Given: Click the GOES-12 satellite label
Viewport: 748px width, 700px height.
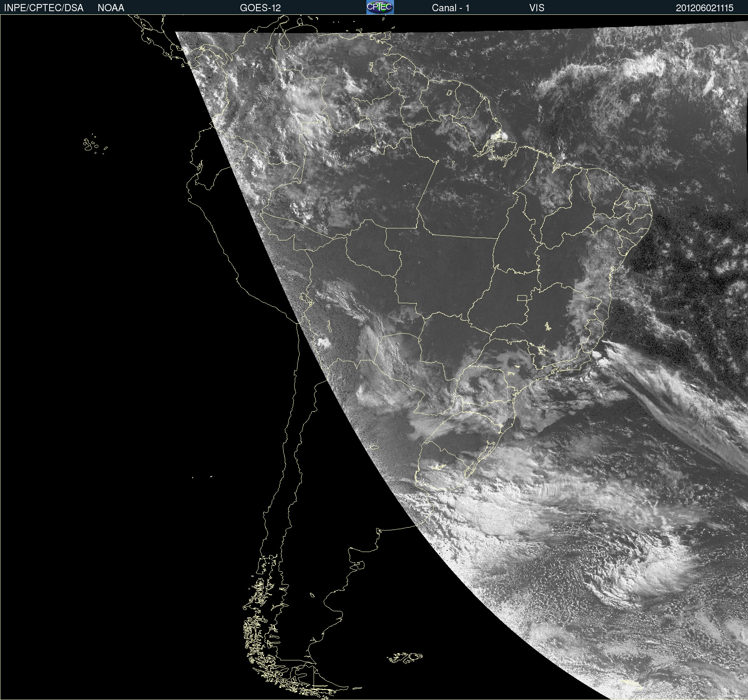Looking at the screenshot, I should pyautogui.click(x=260, y=8).
